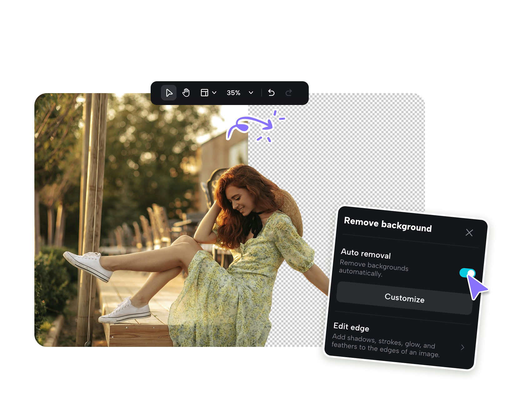
Task: Click the canvas layout icon
Action: click(205, 92)
